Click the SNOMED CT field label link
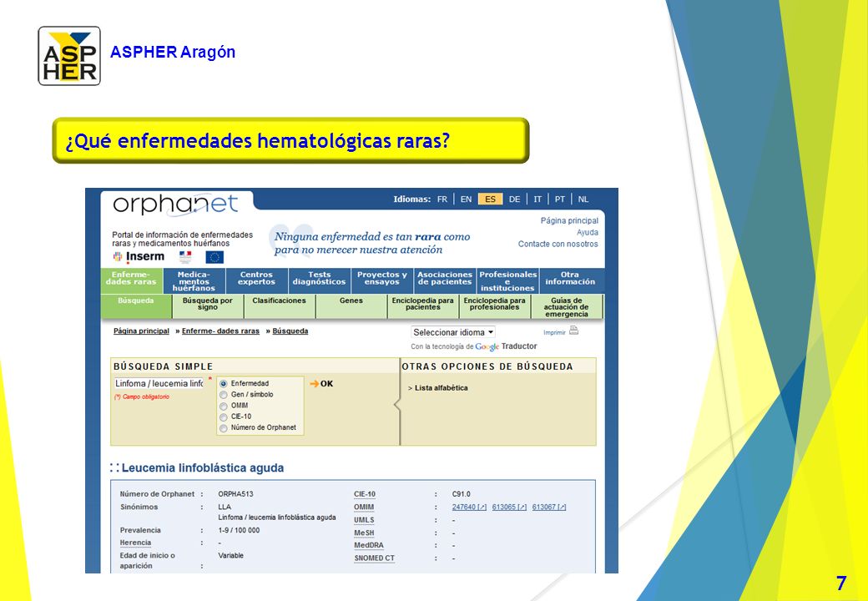Screen dimensions: 868x601 click(374, 558)
